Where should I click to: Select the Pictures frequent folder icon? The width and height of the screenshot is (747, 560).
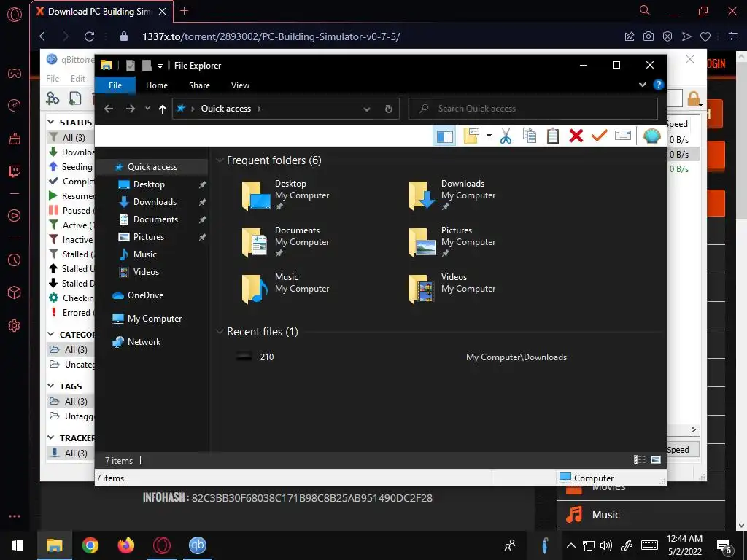[422, 242]
